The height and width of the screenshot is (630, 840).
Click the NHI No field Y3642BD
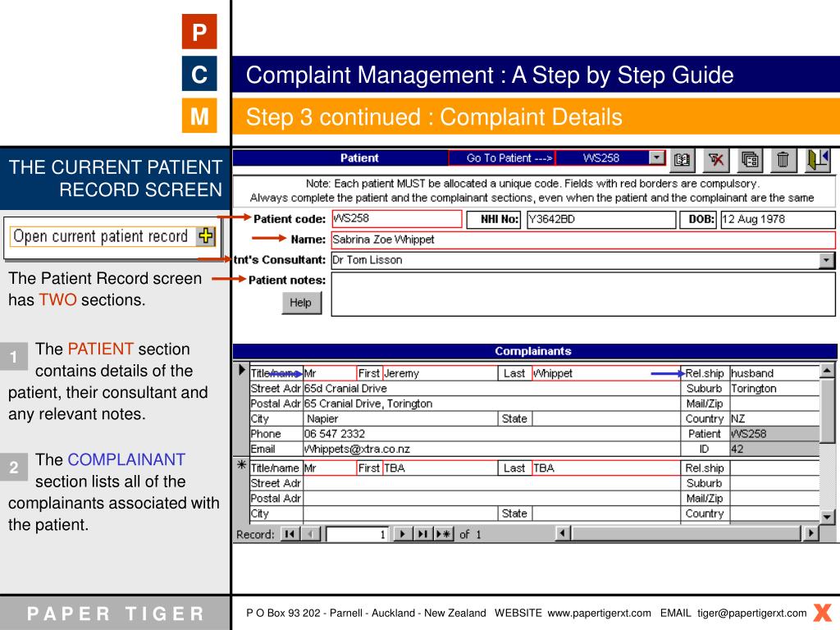coord(601,220)
